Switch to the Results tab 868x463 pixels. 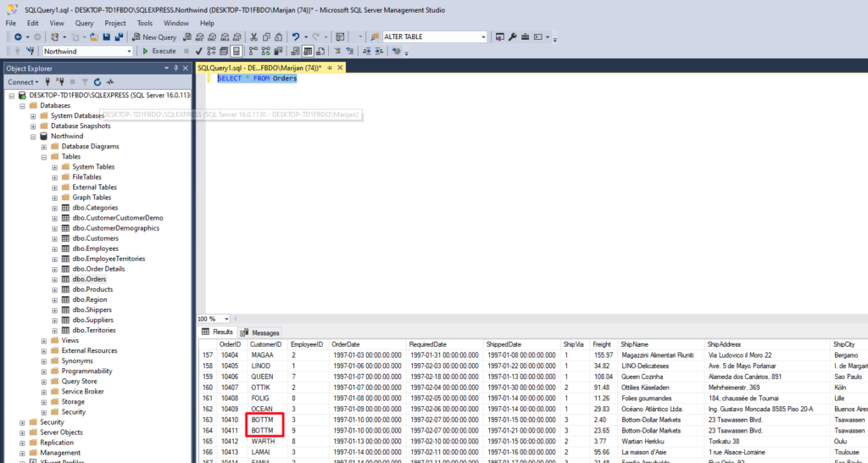(218, 332)
